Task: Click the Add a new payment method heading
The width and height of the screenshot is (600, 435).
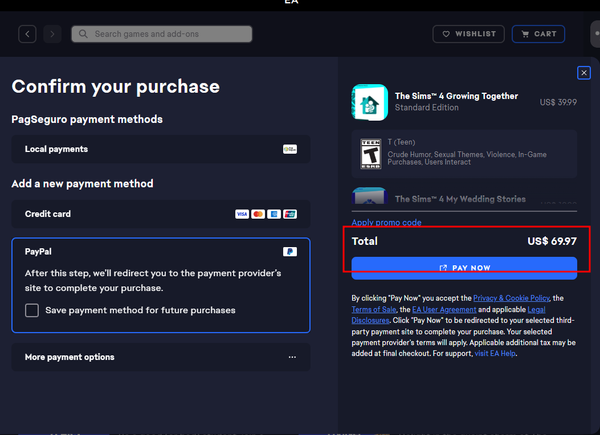Action: [x=82, y=184]
